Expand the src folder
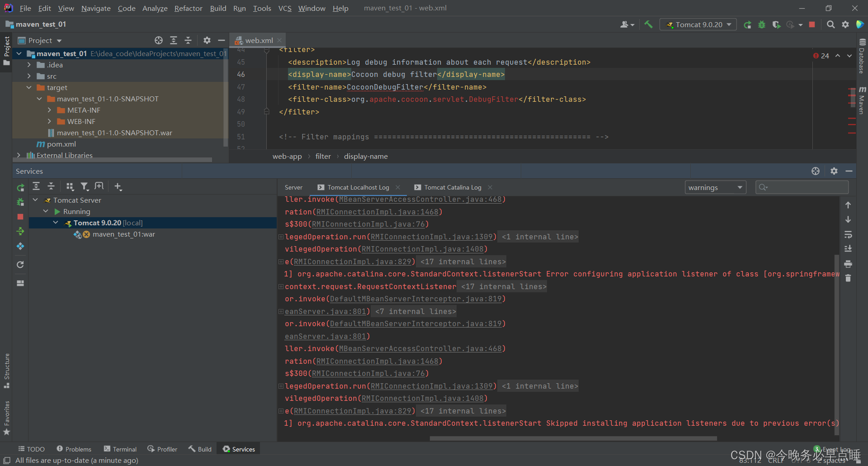 pos(29,76)
